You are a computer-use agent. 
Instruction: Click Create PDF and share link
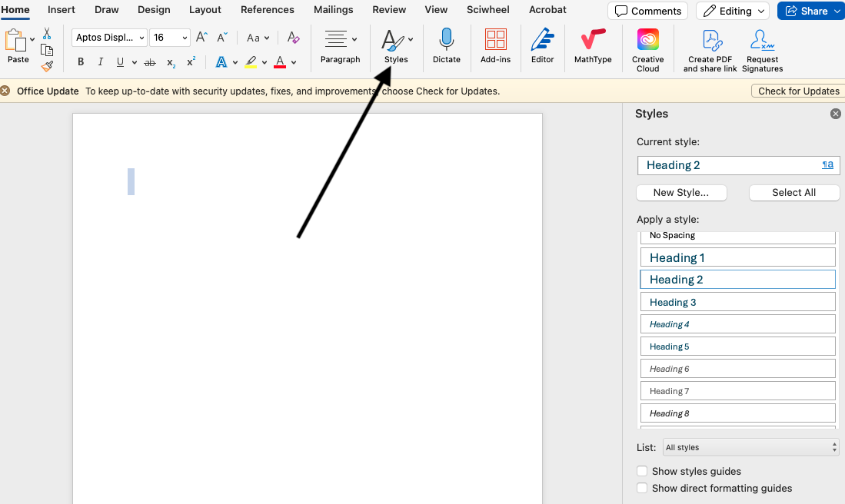click(x=710, y=51)
